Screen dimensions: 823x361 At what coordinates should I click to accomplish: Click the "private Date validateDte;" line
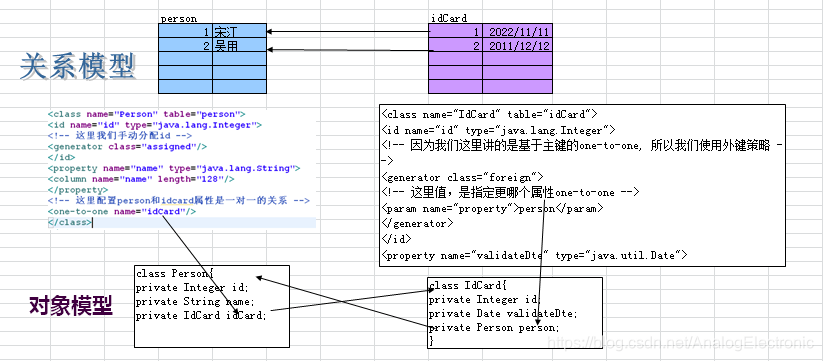tap(503, 314)
